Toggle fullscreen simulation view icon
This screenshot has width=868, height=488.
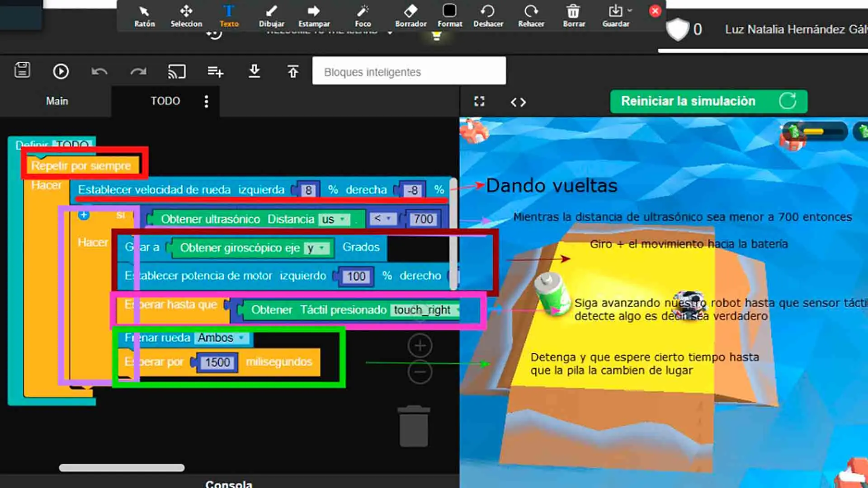(x=479, y=101)
